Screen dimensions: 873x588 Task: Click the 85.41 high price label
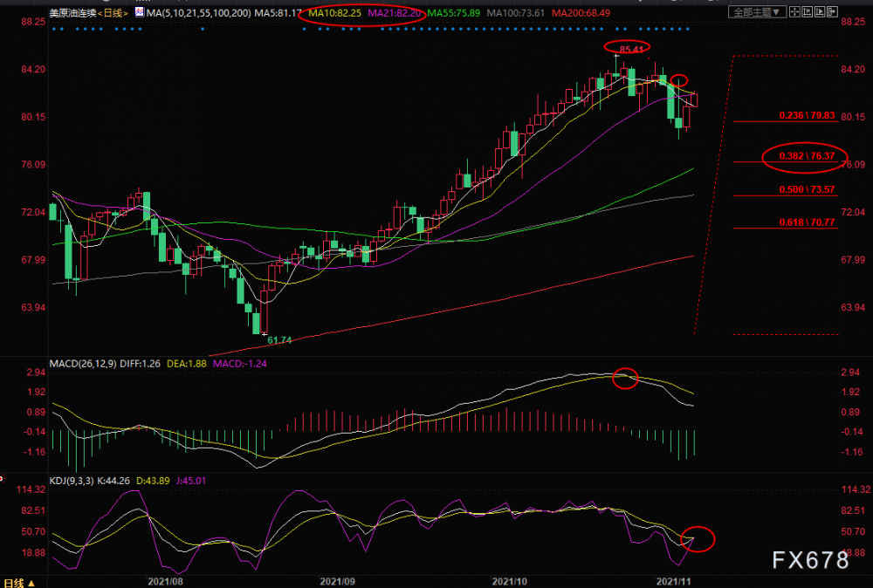pos(631,50)
